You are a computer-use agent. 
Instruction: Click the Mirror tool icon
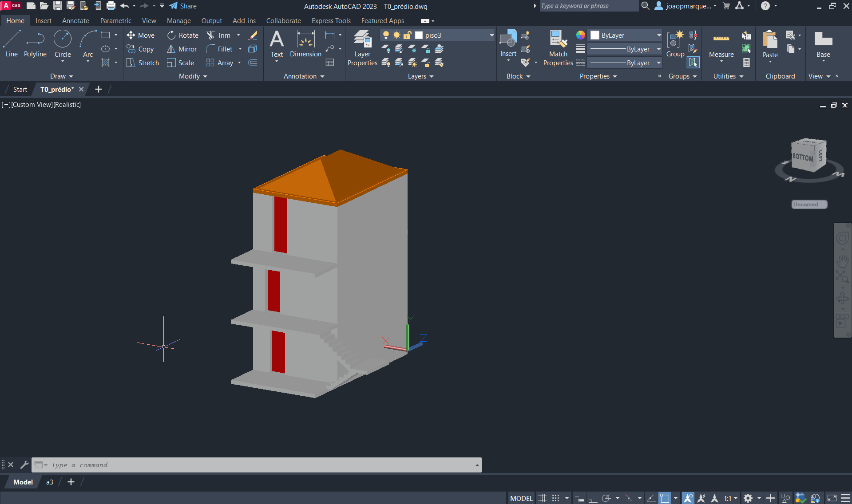(x=171, y=49)
